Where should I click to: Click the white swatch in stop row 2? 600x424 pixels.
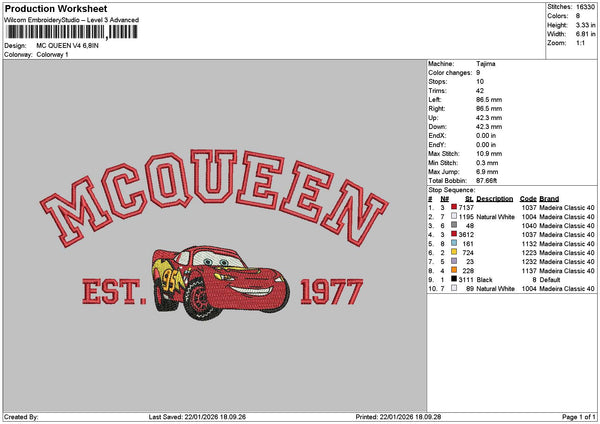click(454, 216)
